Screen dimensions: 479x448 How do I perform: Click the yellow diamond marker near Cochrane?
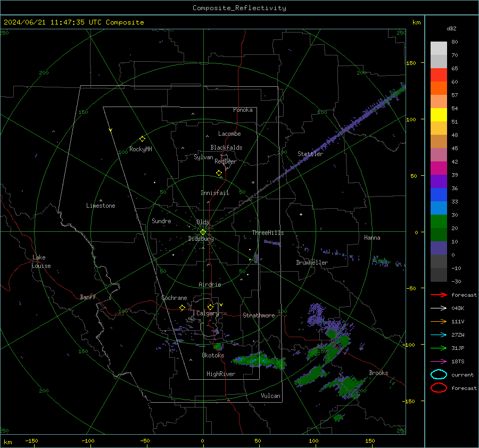(182, 307)
